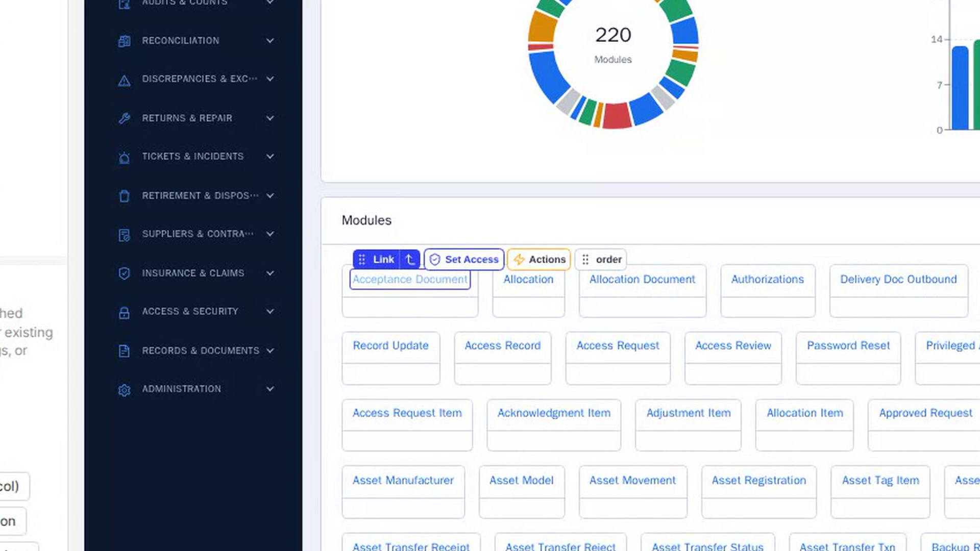
Task: Open the Access Review module link
Action: coord(733,346)
